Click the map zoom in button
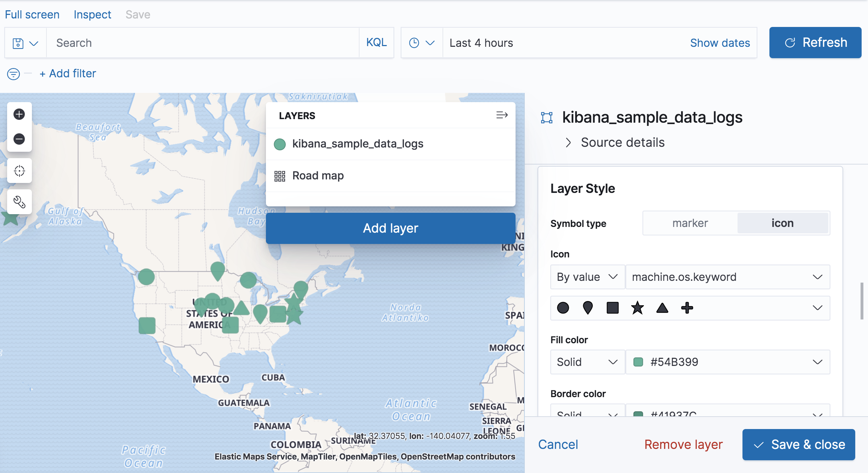The image size is (868, 473). (x=19, y=114)
